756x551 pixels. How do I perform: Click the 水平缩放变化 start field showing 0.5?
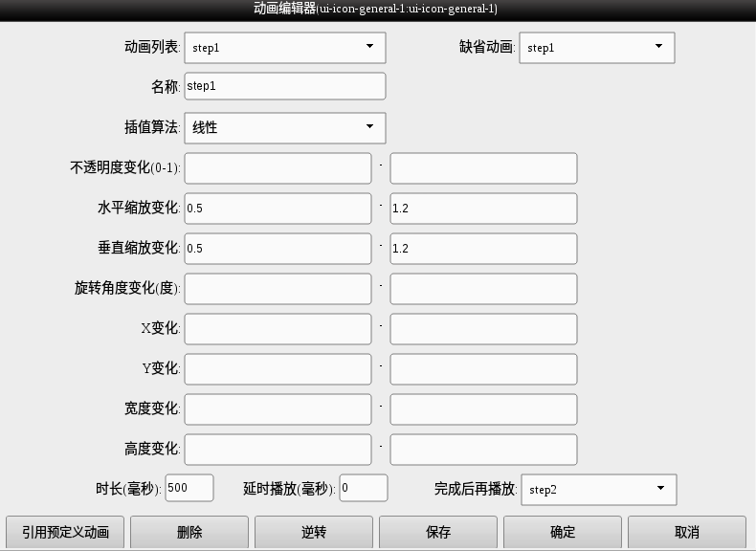click(x=278, y=209)
